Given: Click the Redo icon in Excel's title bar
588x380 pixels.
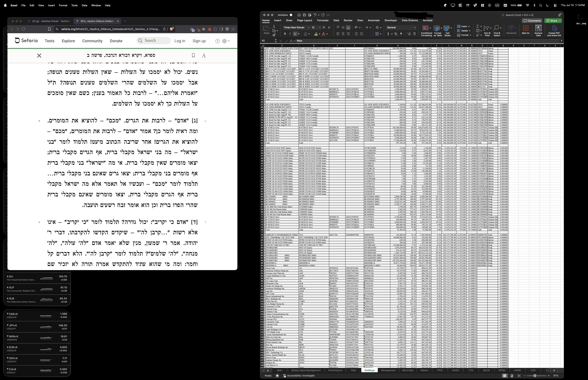Looking at the screenshot, I should point(323,15).
